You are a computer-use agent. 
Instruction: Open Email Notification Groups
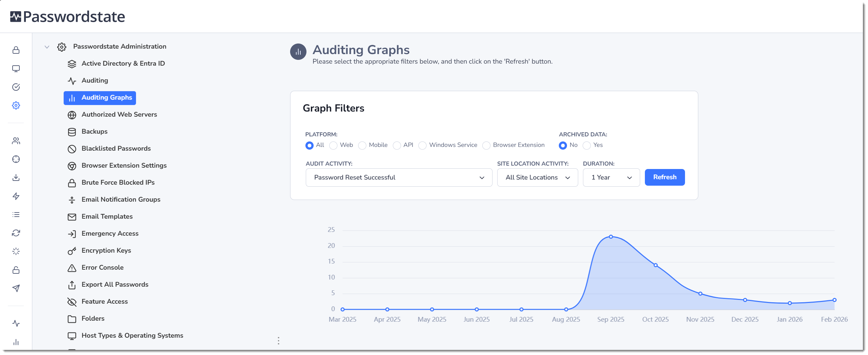click(x=121, y=200)
